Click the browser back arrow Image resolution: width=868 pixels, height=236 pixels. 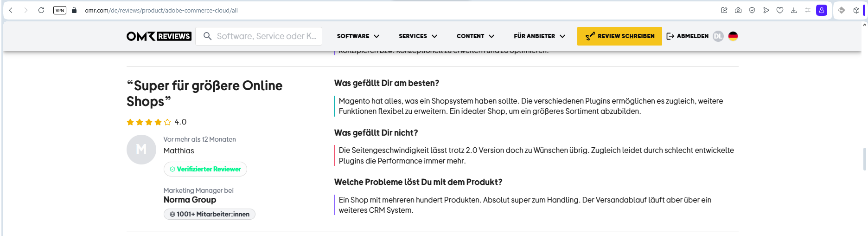pos(11,10)
